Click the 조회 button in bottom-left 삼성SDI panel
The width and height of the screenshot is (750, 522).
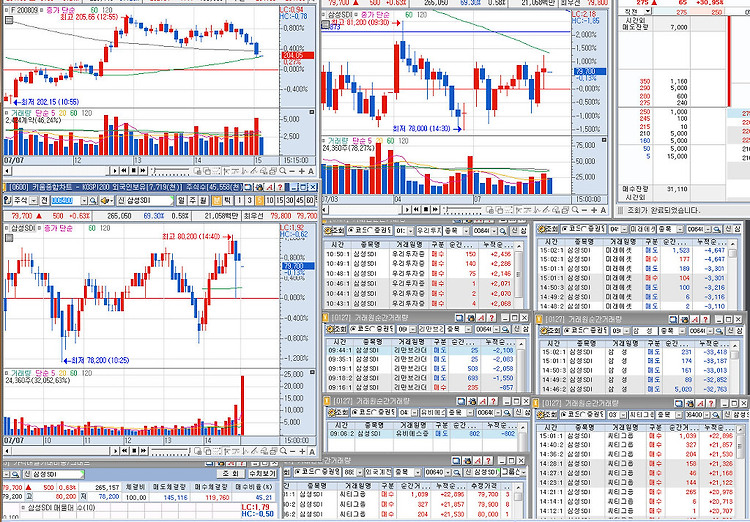click(231, 474)
